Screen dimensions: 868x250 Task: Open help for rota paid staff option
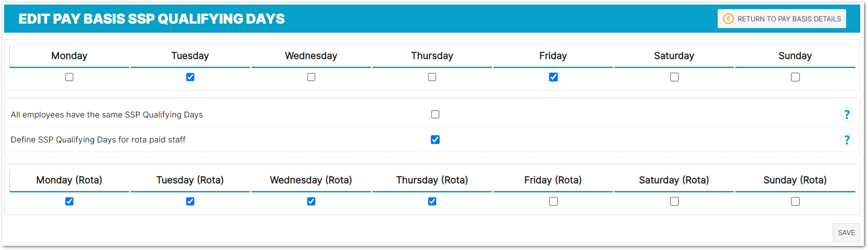pos(847,140)
